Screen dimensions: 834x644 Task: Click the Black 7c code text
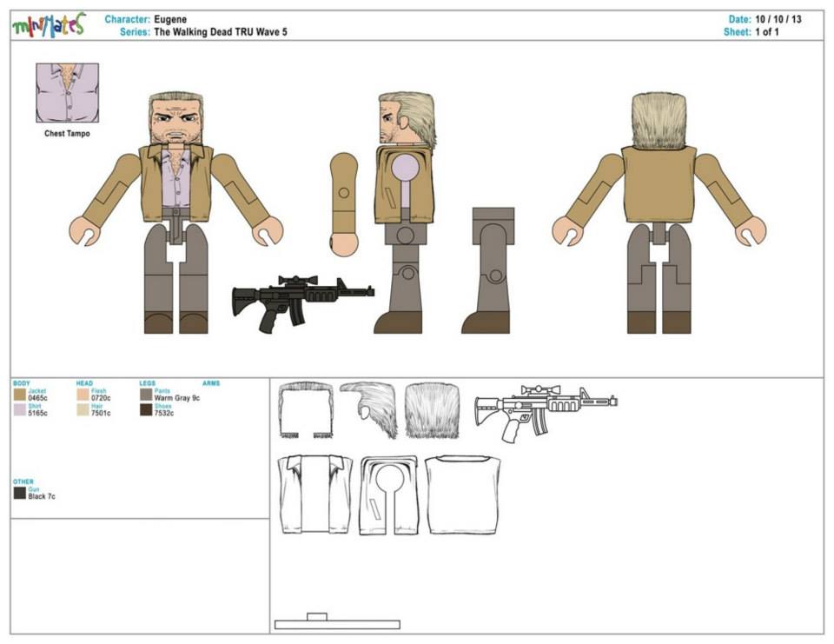pos(42,496)
